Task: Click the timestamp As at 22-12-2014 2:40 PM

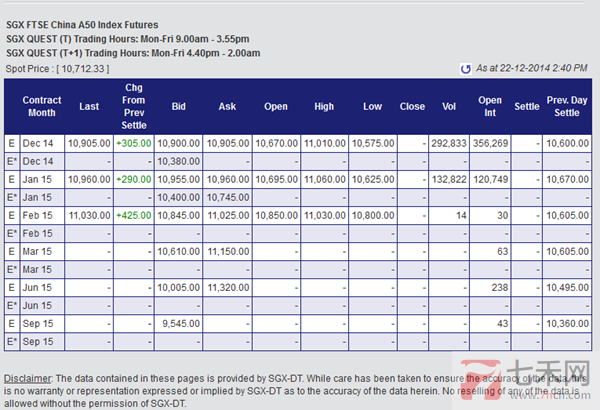Action: 532,68
